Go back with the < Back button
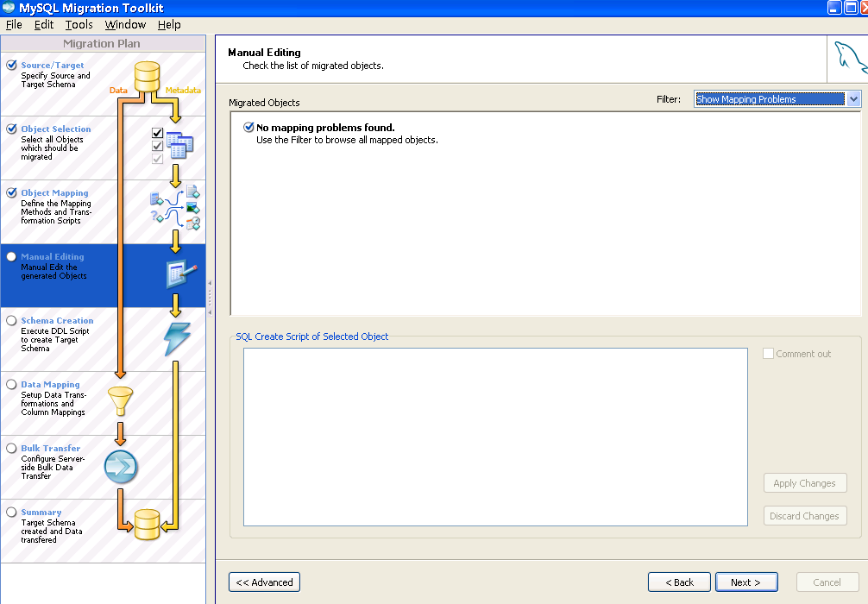The image size is (868, 604). tap(679, 582)
